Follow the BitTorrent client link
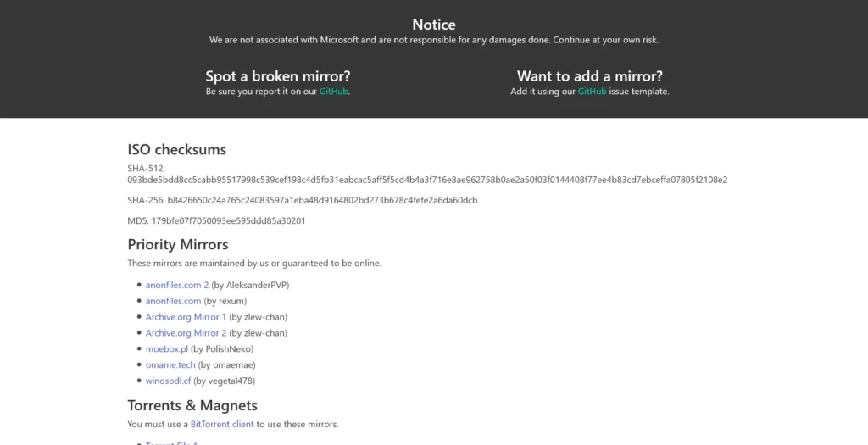This screenshot has height=445, width=868. click(x=222, y=424)
